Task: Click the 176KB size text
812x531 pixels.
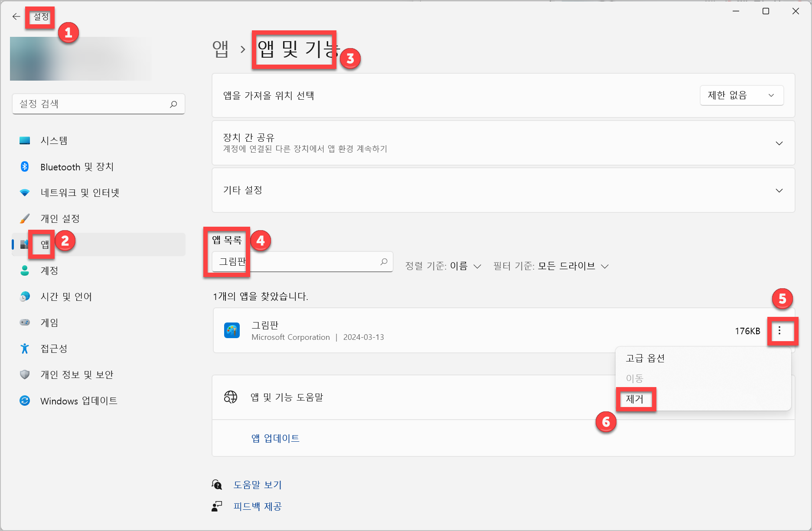Action: click(747, 331)
